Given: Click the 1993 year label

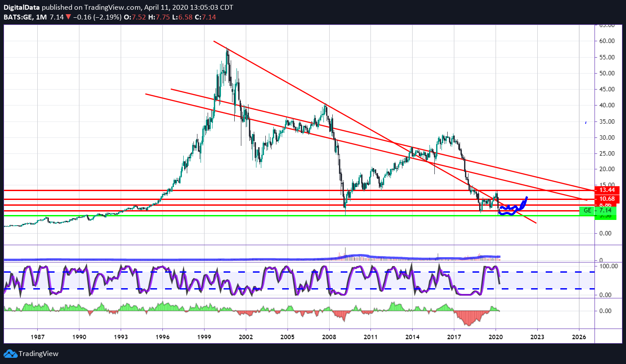Looking at the screenshot, I should tap(121, 337).
